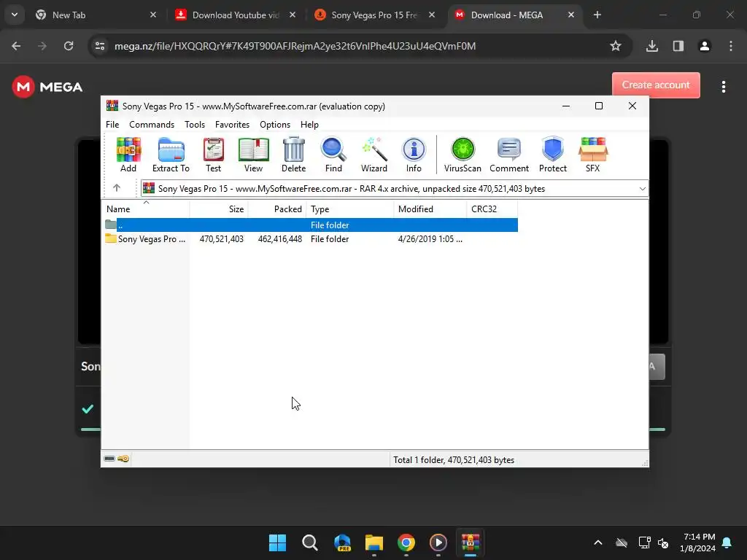Sort by the Type column header
The height and width of the screenshot is (560, 747).
[350, 209]
